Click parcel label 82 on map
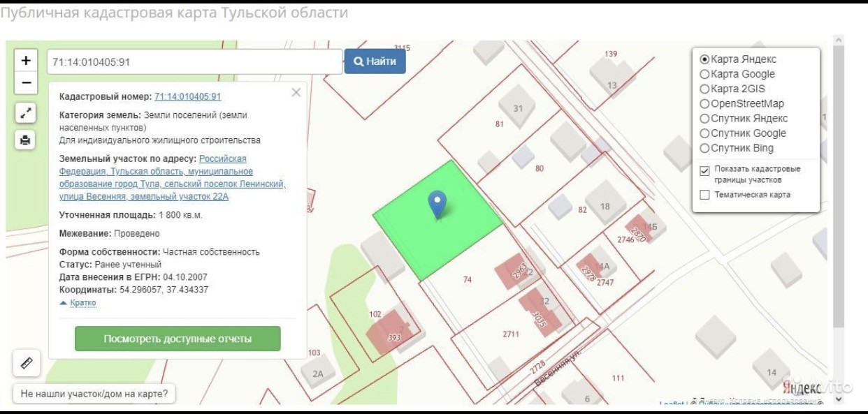Image resolution: width=868 pixels, height=414 pixels. point(582,209)
